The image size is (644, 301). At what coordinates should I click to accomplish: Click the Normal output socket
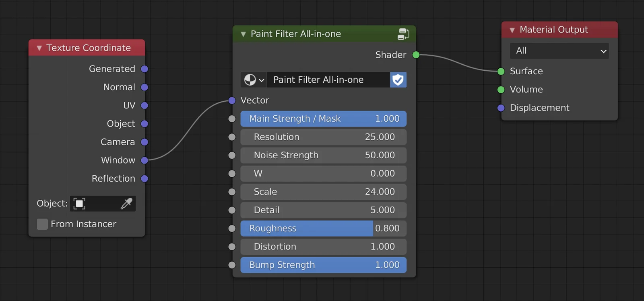[x=144, y=87]
